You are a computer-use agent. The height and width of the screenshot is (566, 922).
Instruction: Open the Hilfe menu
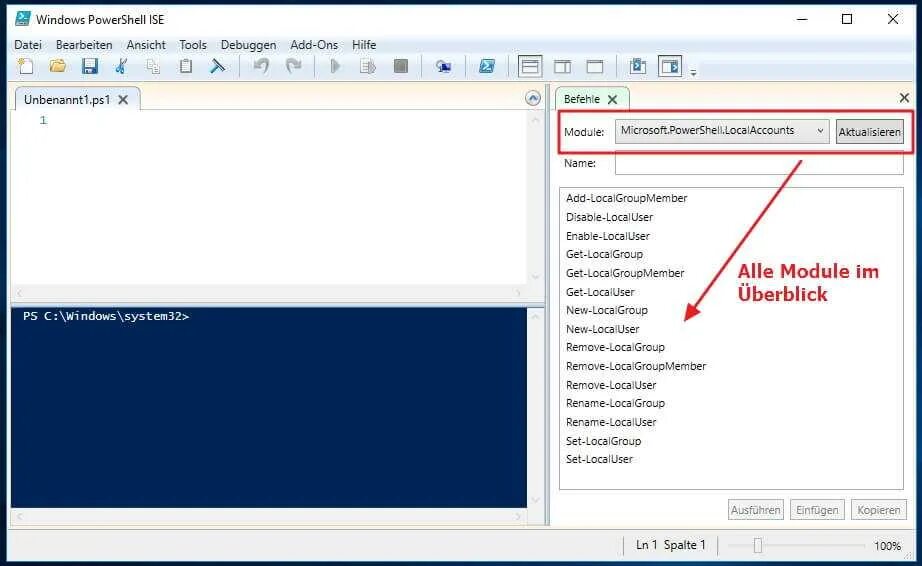click(364, 45)
